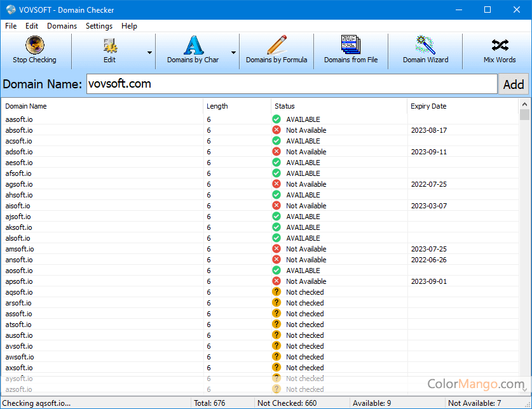Screen dimensions: 532x409
Task: Open the File menu
Action: pos(11,26)
